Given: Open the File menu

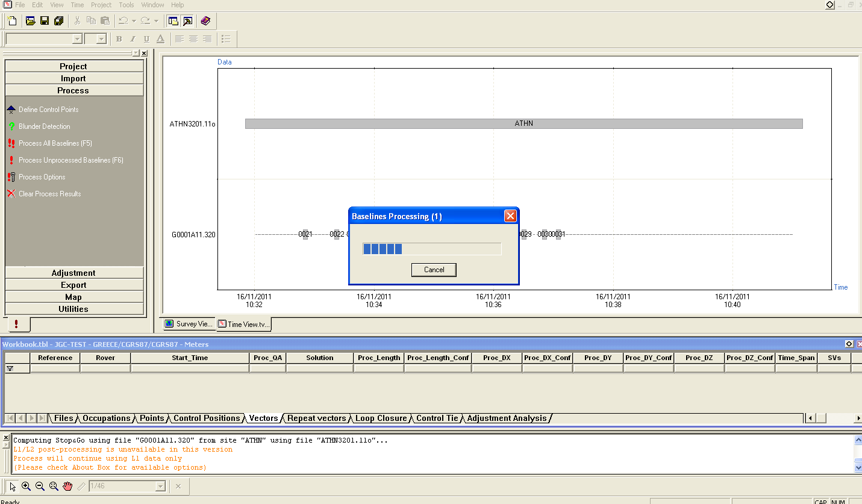Looking at the screenshot, I should 20,5.
